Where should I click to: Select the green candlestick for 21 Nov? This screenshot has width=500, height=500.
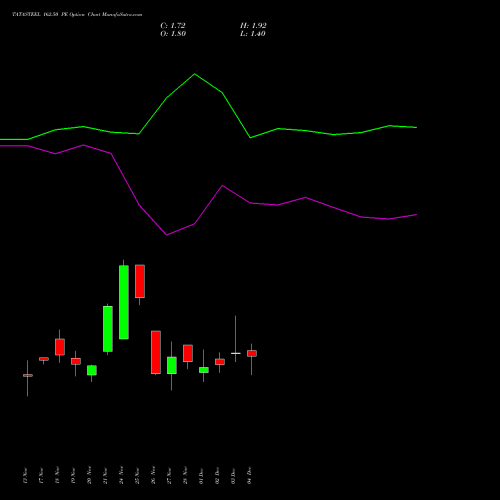coord(108,329)
